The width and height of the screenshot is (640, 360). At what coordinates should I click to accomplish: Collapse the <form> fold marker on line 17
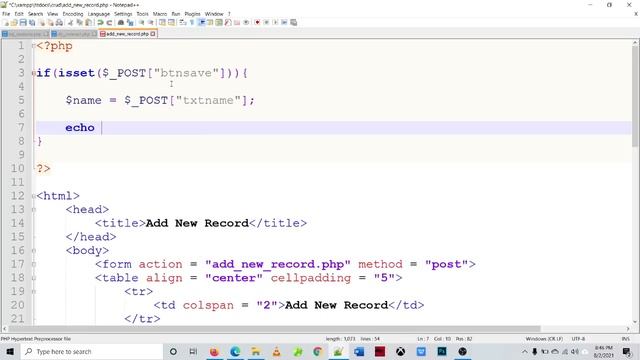tap(33, 264)
